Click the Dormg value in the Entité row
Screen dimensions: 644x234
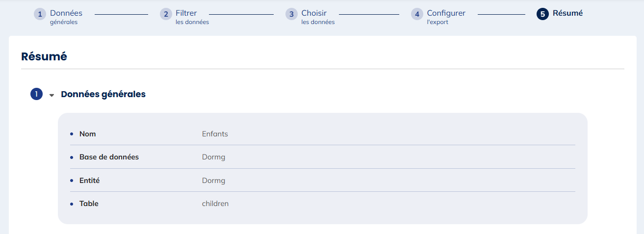(x=213, y=181)
